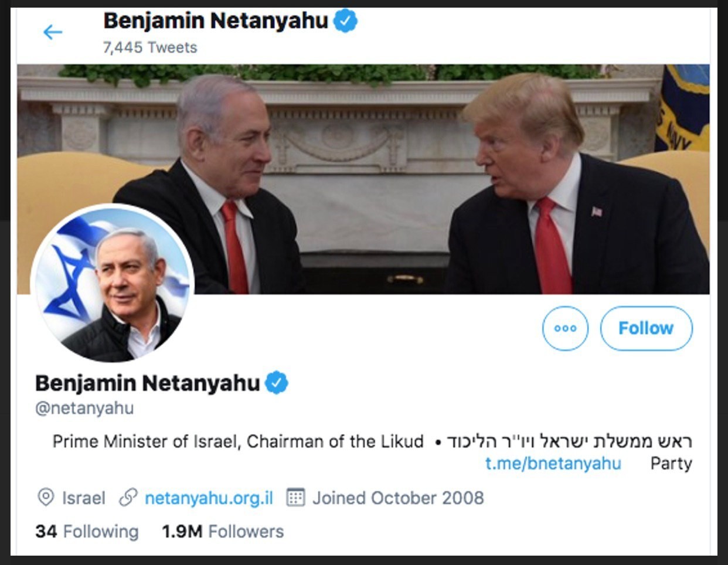View the 34 Following list
The width and height of the screenshot is (728, 565).
(87, 532)
